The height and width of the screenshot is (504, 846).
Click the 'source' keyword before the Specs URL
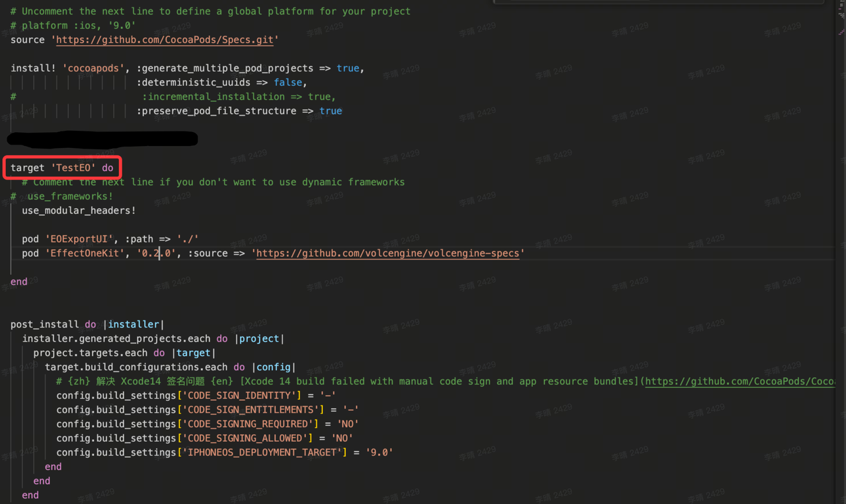(28, 40)
